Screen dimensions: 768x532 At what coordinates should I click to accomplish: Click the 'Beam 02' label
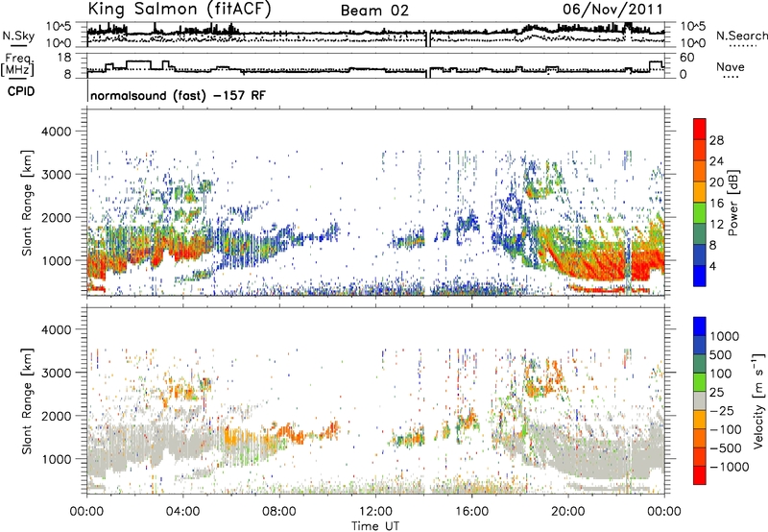pos(374,11)
